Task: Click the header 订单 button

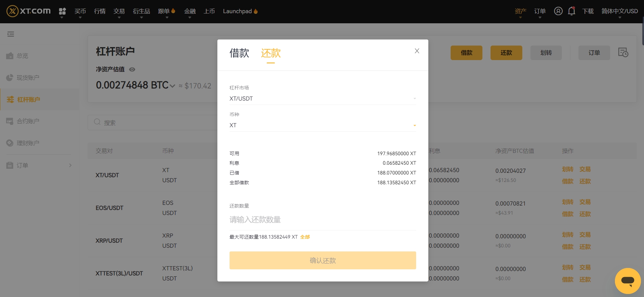Action: (594, 53)
